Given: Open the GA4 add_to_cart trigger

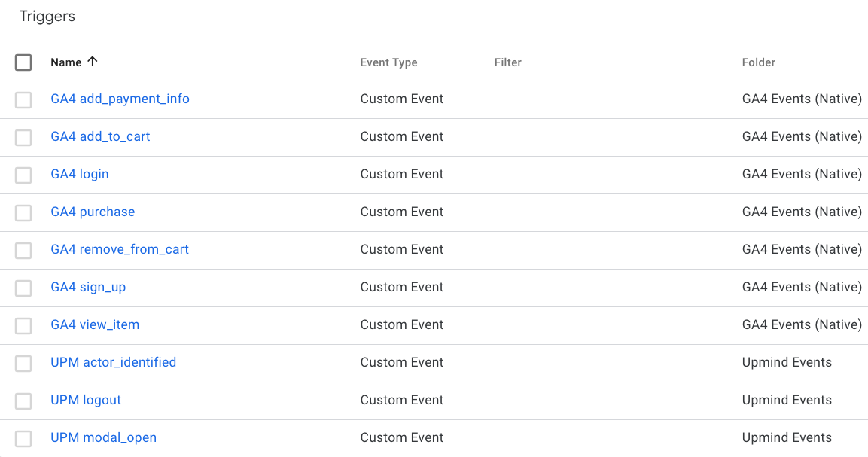Looking at the screenshot, I should pyautogui.click(x=100, y=136).
